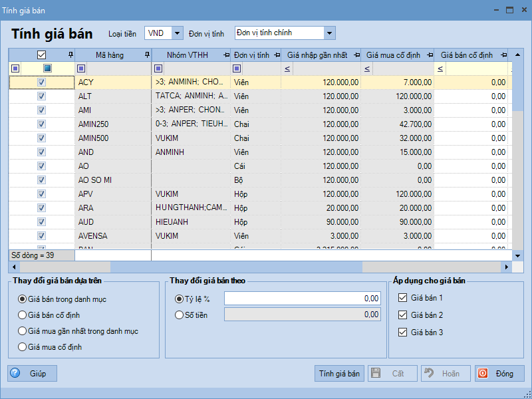
Task: Click the pin icon in Giá bán cố định header
Action: click(503, 55)
